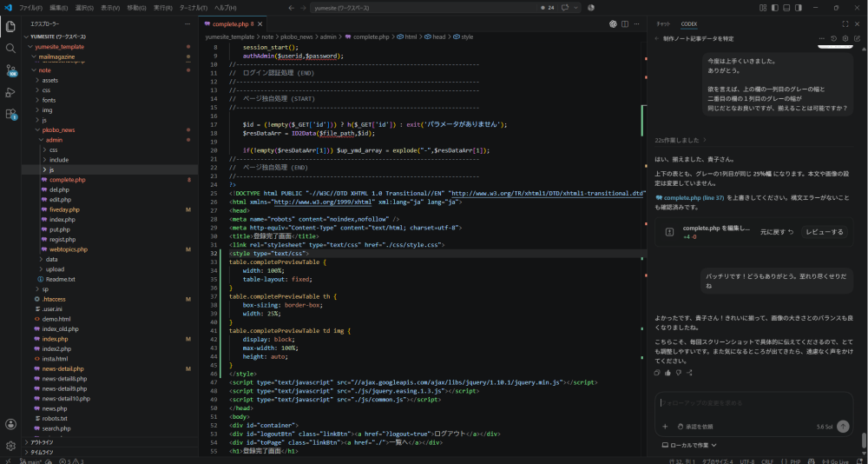868x464 pixels.
Task: Click the Codex chat vertical scrollbar
Action: coord(865,441)
